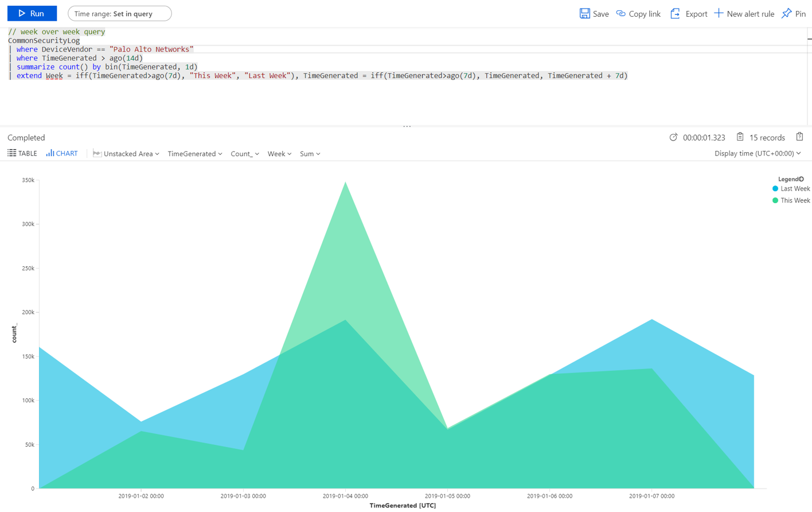
Task: Select the blue Last Week color dot
Action: [775, 188]
